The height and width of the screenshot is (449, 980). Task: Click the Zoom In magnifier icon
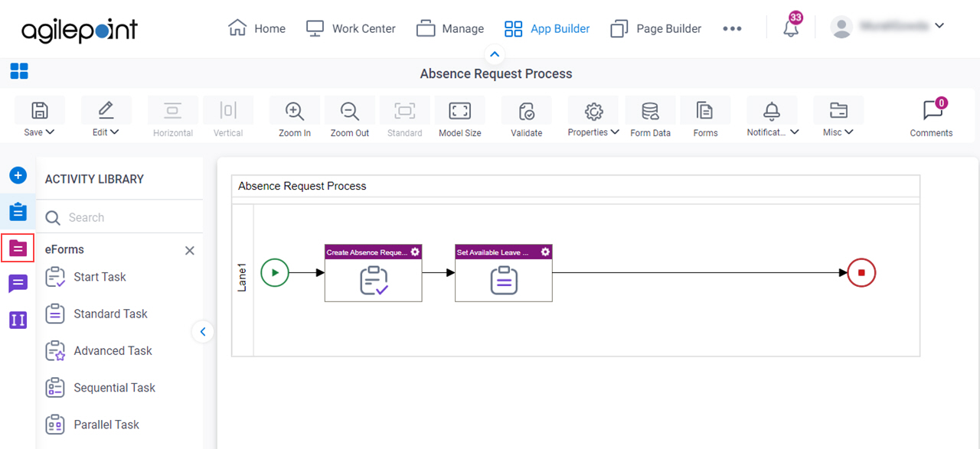point(295,111)
